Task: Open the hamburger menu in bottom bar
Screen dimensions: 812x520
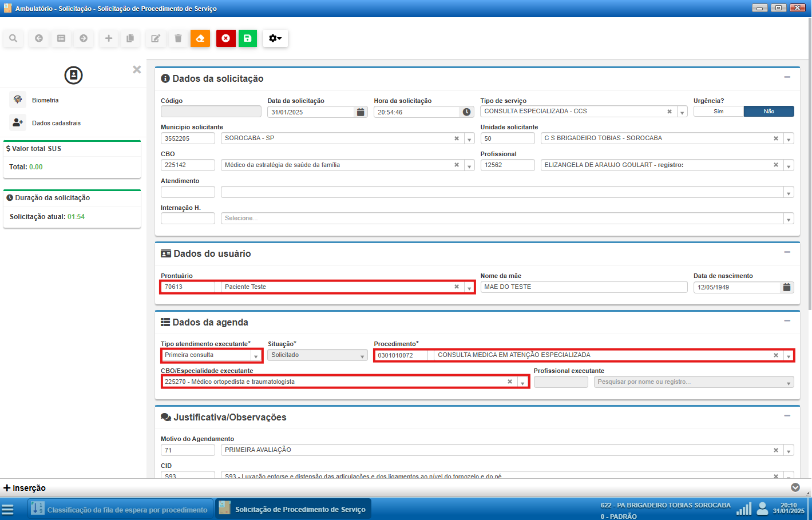Action: (x=7, y=509)
